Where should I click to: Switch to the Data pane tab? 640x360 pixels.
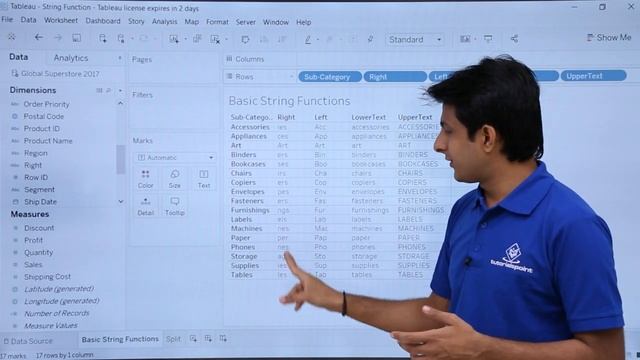tap(19, 57)
